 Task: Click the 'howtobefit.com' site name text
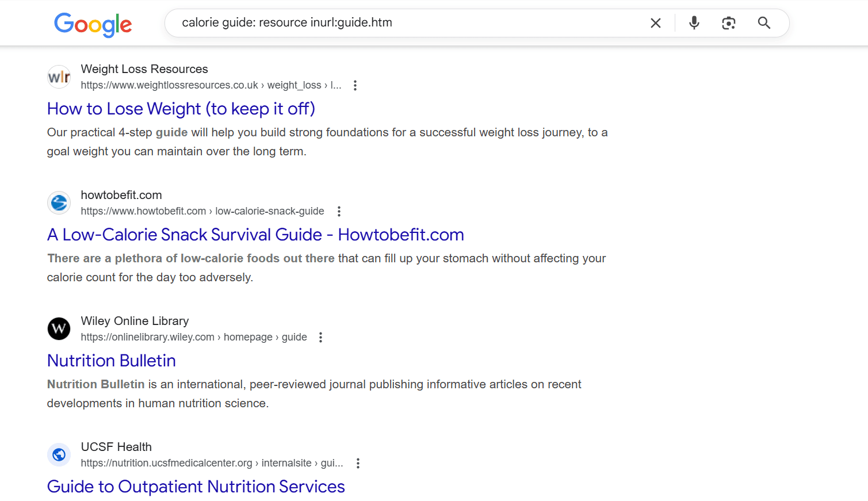click(x=121, y=194)
